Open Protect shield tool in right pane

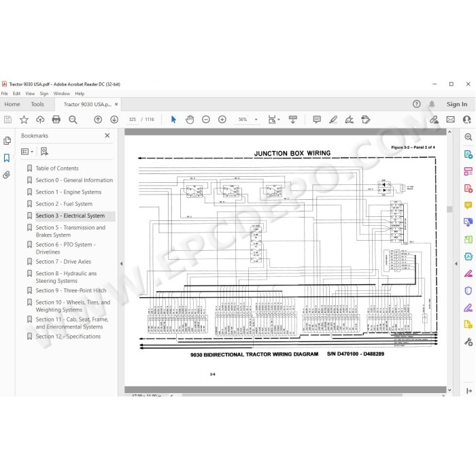pos(468,290)
